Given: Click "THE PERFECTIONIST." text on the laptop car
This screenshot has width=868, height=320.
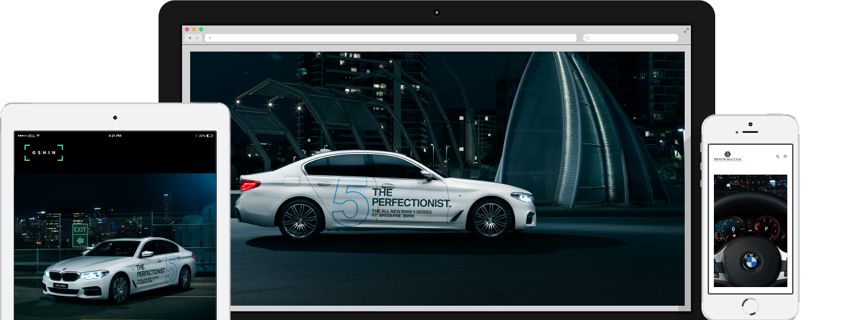Looking at the screenshot, I should click(411, 198).
